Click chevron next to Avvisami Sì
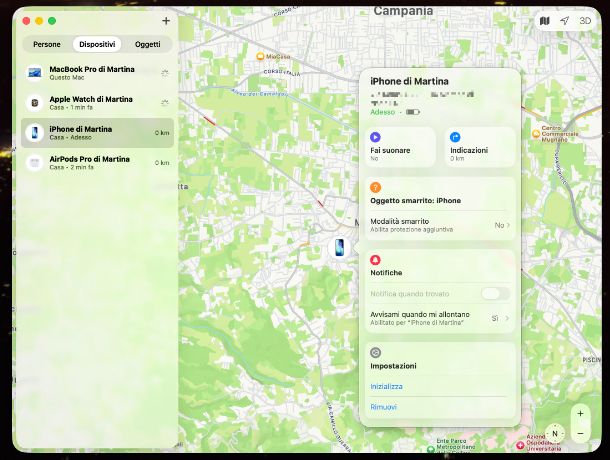The width and height of the screenshot is (610, 460). pyautogui.click(x=507, y=318)
